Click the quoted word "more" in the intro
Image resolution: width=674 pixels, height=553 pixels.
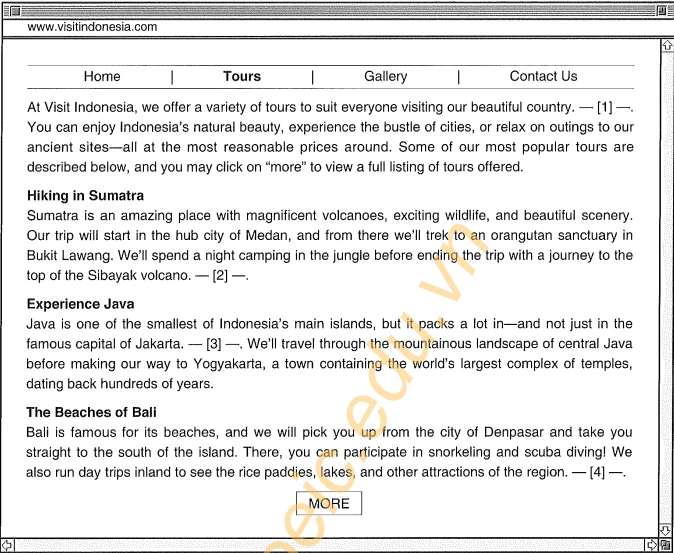point(288,167)
